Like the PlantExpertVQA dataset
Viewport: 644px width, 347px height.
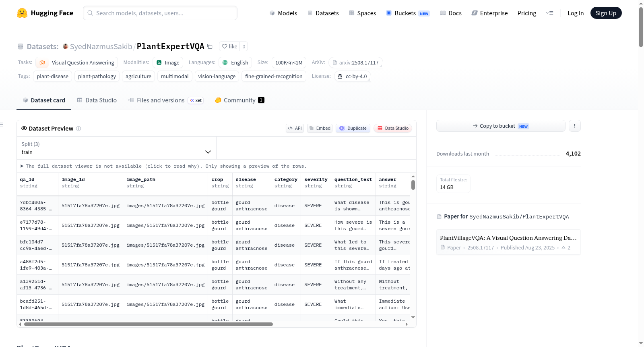[x=229, y=46]
